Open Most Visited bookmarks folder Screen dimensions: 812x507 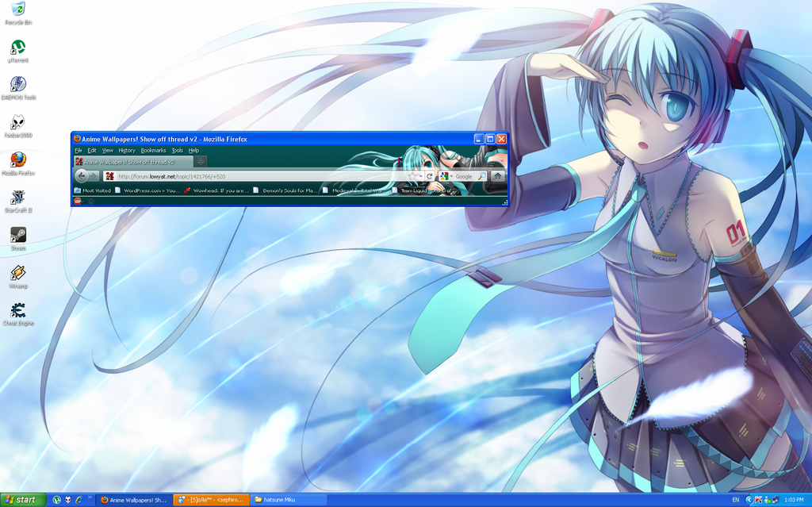tap(92, 190)
